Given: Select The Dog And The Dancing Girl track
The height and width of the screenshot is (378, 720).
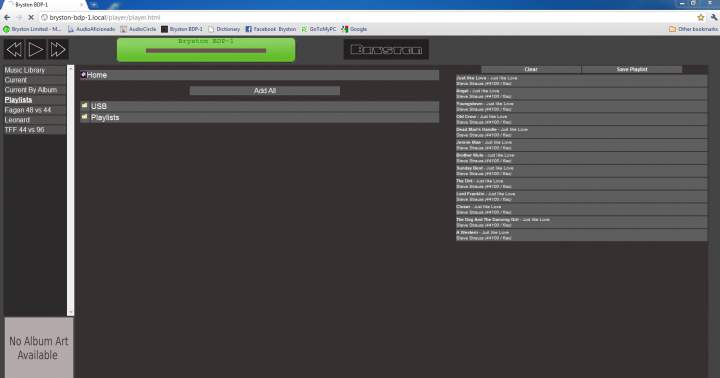Looking at the screenshot, I should point(581,222).
